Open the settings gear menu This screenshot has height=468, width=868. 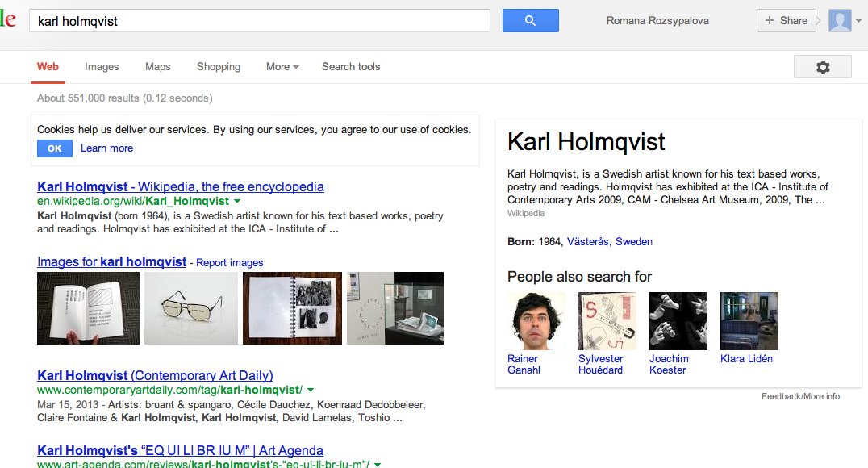click(823, 67)
